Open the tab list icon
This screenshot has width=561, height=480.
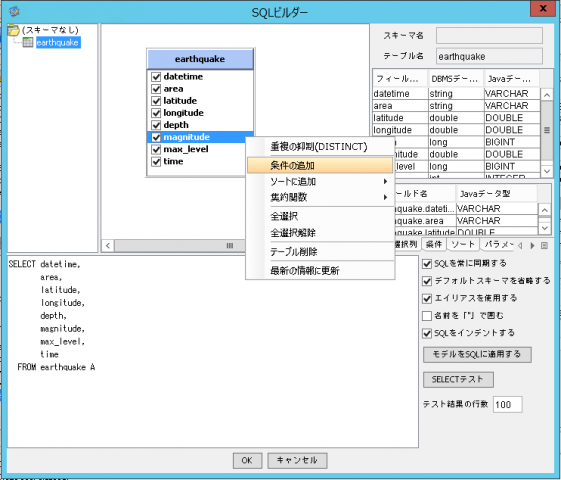point(544,245)
